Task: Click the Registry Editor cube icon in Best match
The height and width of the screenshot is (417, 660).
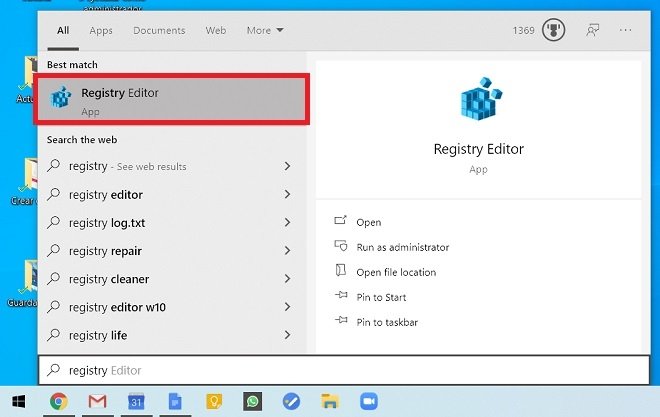Action: pyautogui.click(x=61, y=98)
